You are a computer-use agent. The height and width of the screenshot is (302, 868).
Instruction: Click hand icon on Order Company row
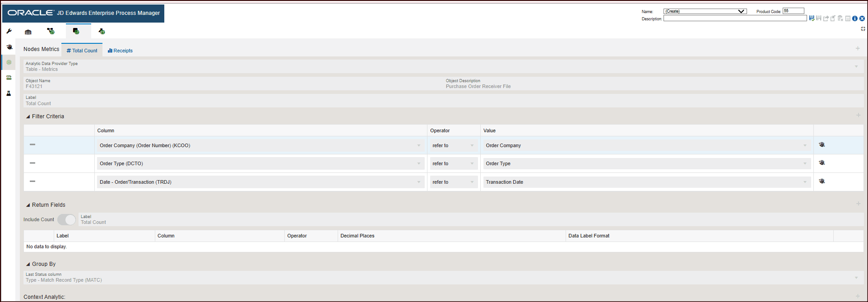click(822, 144)
